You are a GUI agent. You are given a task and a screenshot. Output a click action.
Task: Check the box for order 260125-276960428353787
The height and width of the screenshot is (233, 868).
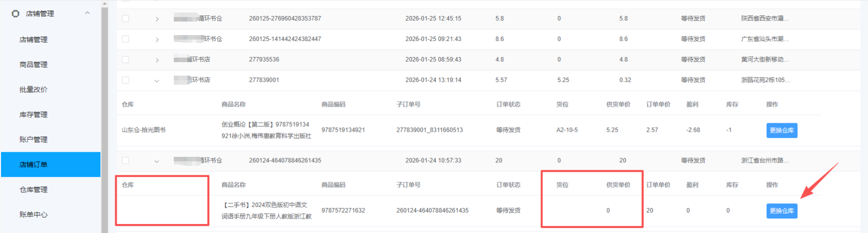click(x=126, y=19)
